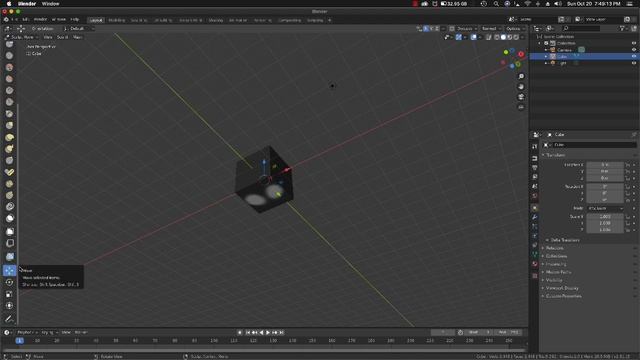
Task: Open the shading options dropdown arrow
Action: point(522,37)
